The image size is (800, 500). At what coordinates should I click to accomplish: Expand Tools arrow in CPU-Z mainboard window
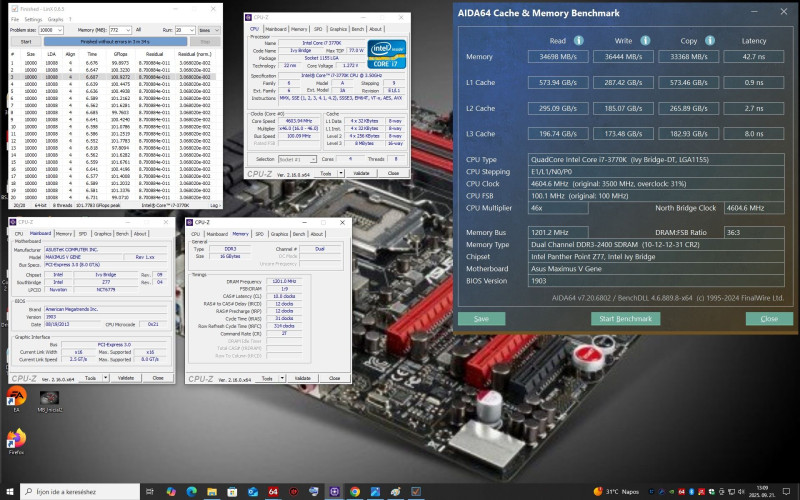(106, 378)
